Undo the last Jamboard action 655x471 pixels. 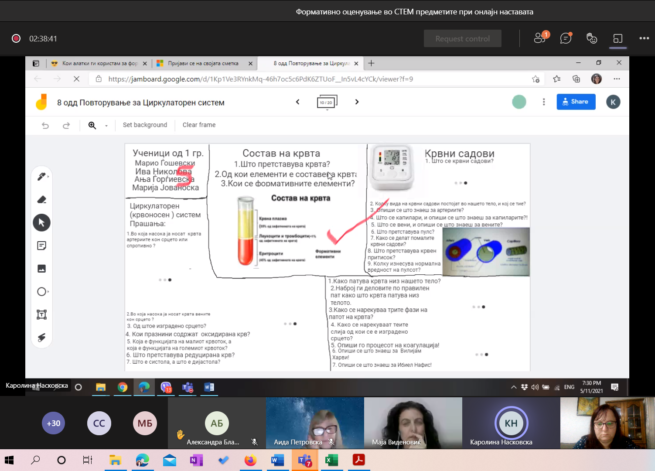pos(45,125)
